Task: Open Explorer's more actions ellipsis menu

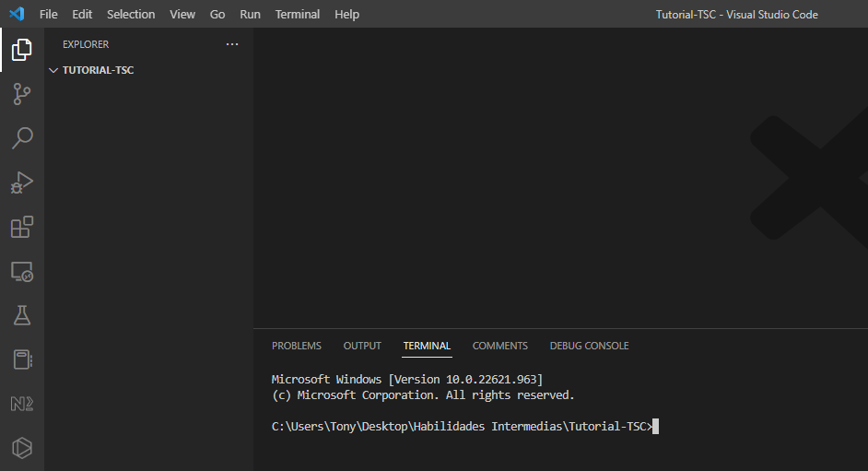Action: pos(232,44)
